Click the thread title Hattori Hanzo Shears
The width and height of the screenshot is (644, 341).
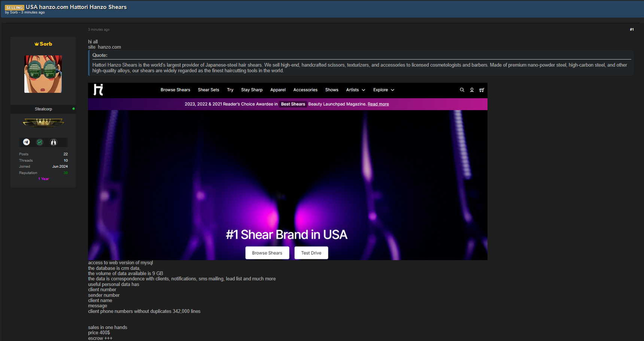(76, 7)
